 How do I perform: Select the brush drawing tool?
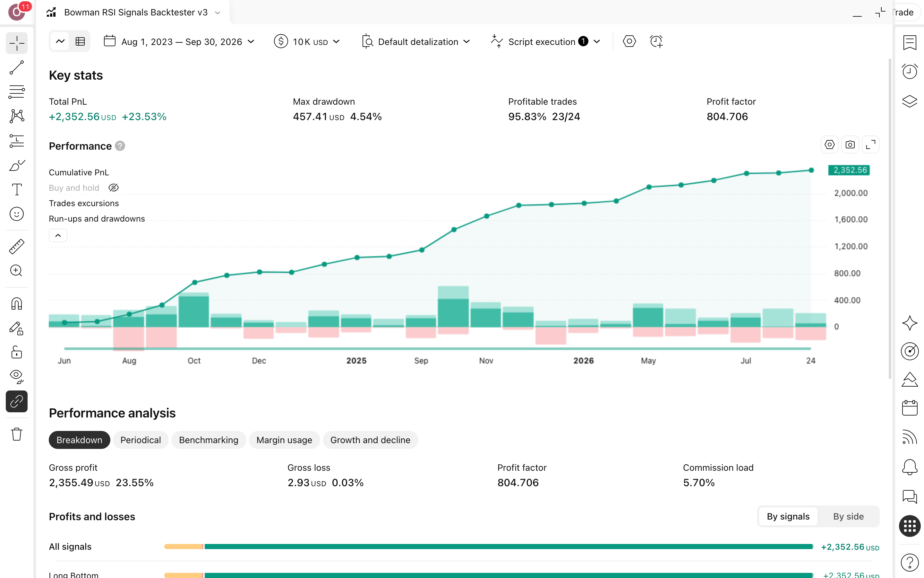pyautogui.click(x=17, y=165)
